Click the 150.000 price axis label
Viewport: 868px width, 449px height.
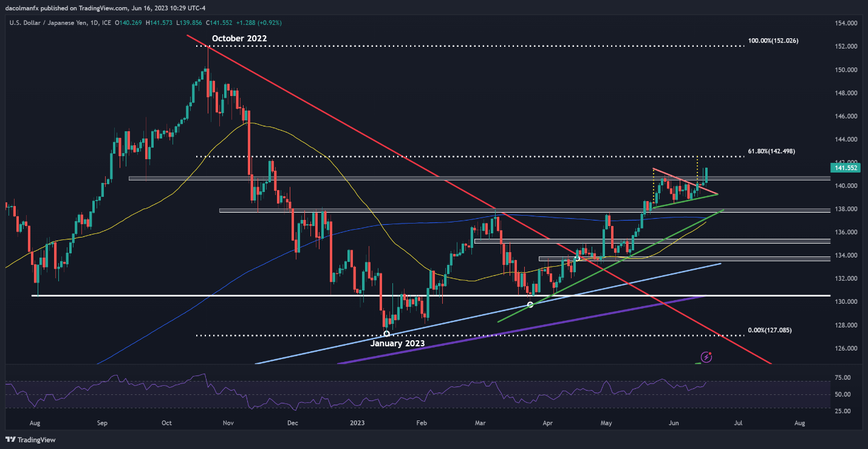[845, 70]
